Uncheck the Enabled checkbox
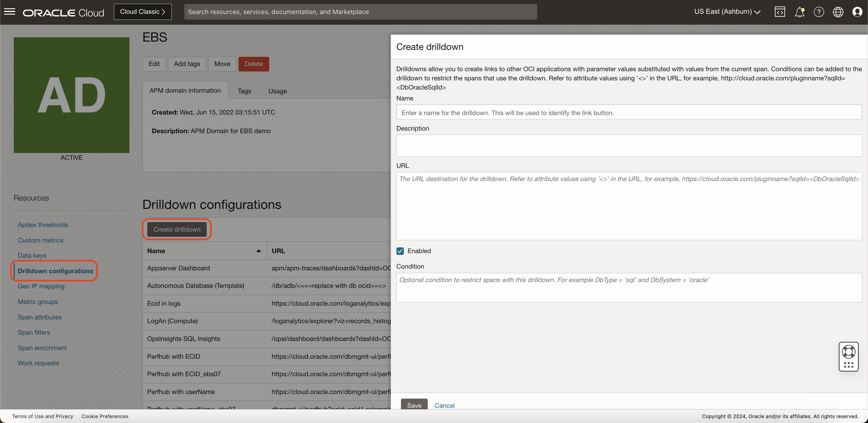 click(x=400, y=251)
